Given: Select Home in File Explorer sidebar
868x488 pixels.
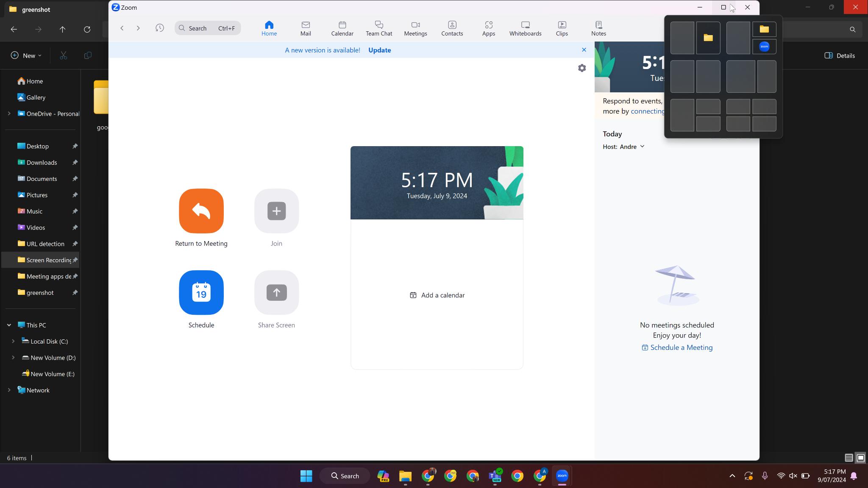Looking at the screenshot, I should point(35,81).
